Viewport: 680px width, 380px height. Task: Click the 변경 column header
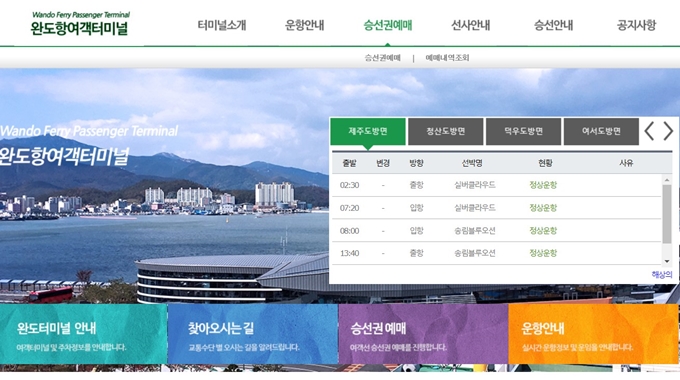tap(383, 163)
